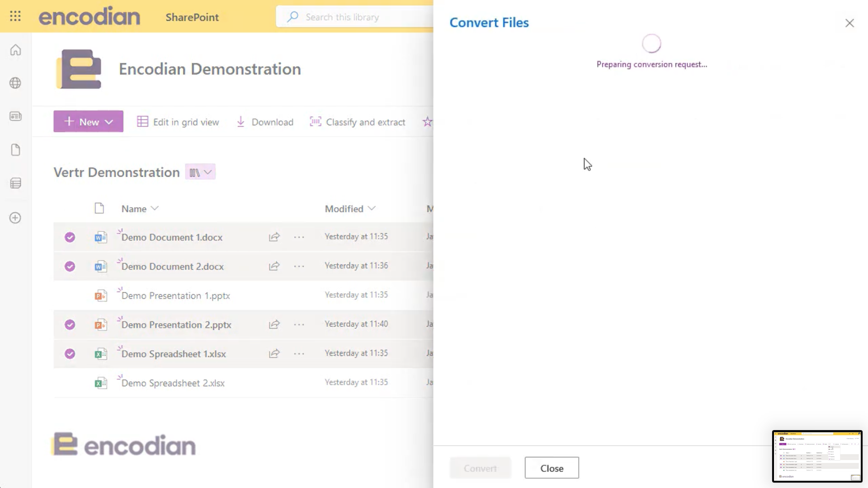Viewport: 868px width, 488px height.
Task: Open more actions for Demo Document 1.docx
Action: (x=299, y=237)
